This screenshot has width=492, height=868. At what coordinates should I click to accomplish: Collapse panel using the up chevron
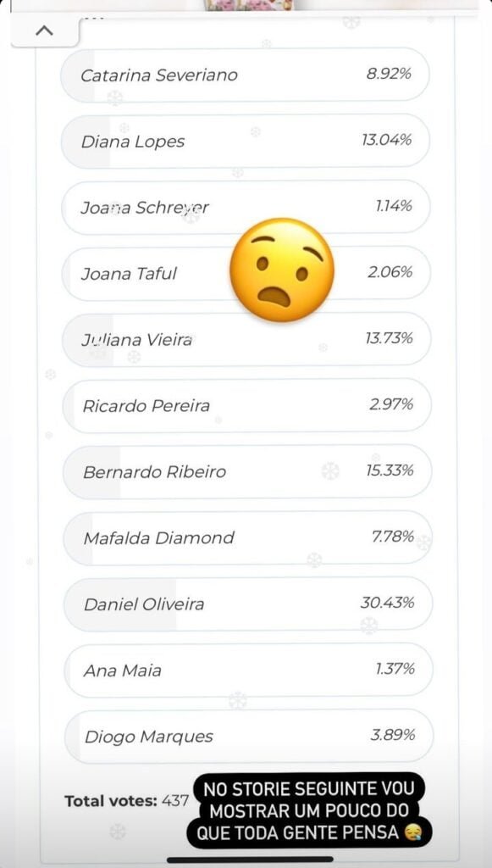coord(44,31)
